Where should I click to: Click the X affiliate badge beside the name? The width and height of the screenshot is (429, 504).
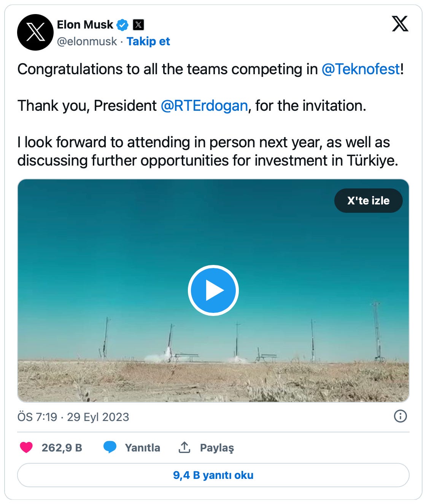click(x=138, y=25)
